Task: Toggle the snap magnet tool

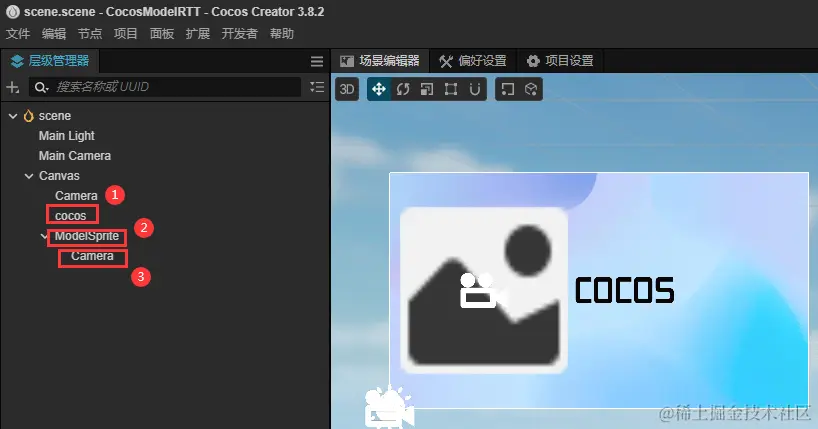Action: (x=475, y=89)
